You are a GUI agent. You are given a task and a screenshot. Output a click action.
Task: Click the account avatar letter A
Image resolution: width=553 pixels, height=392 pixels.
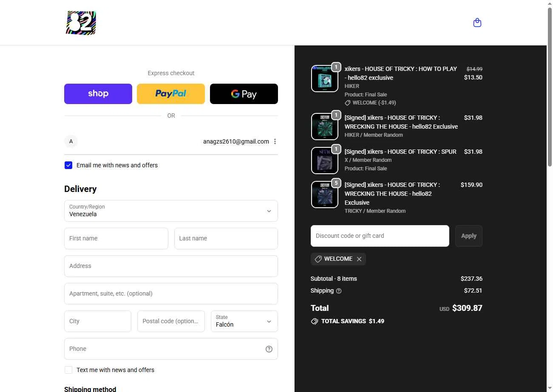(x=71, y=141)
